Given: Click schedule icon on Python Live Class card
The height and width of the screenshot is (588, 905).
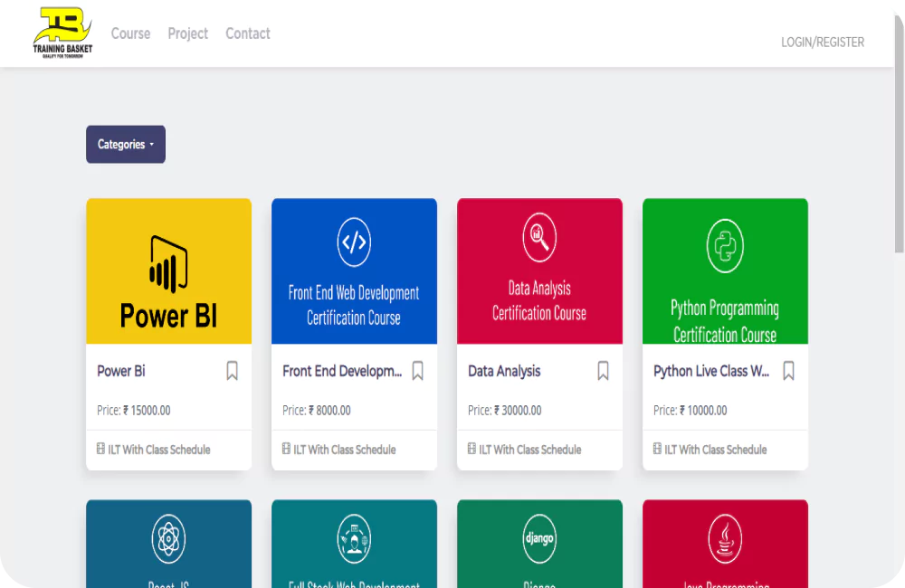Looking at the screenshot, I should click(657, 449).
